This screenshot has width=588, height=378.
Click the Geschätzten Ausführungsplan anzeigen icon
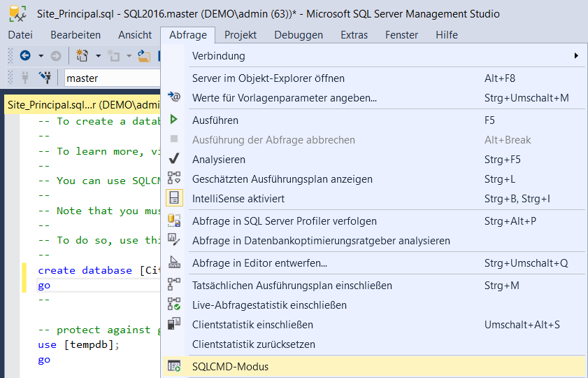pos(174,179)
